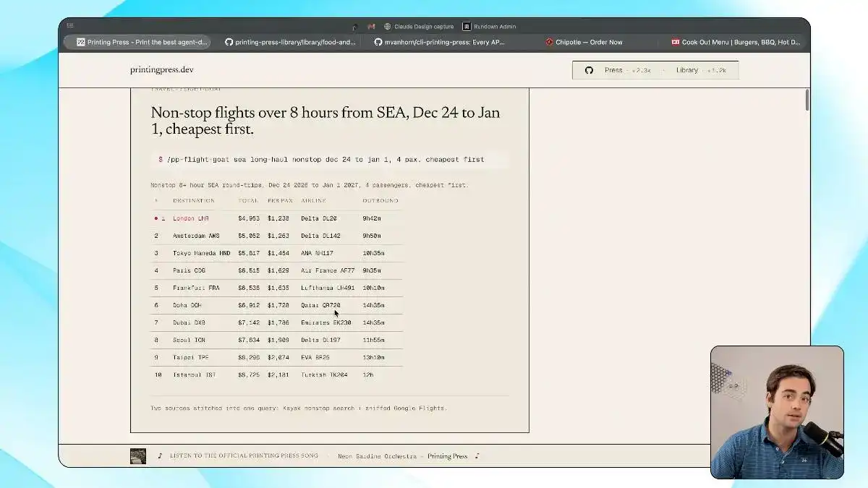868x488 pixels.
Task: Open the Rundown Admin pinned tab
Action: [490, 27]
